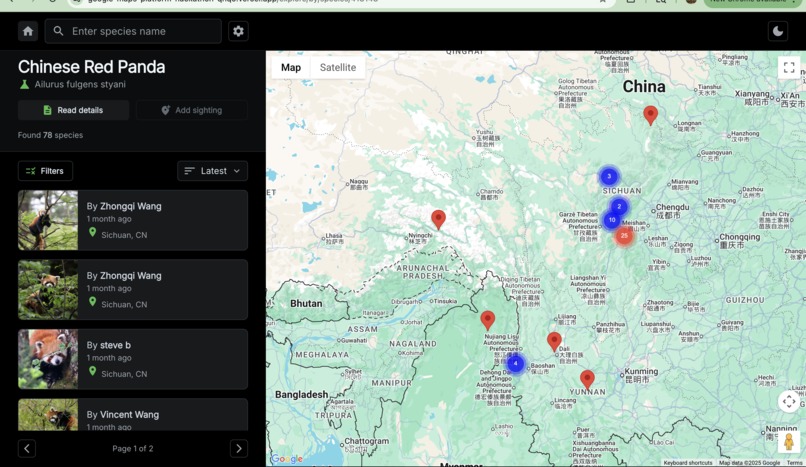Open the Filters button
The height and width of the screenshot is (467, 806).
pos(45,171)
